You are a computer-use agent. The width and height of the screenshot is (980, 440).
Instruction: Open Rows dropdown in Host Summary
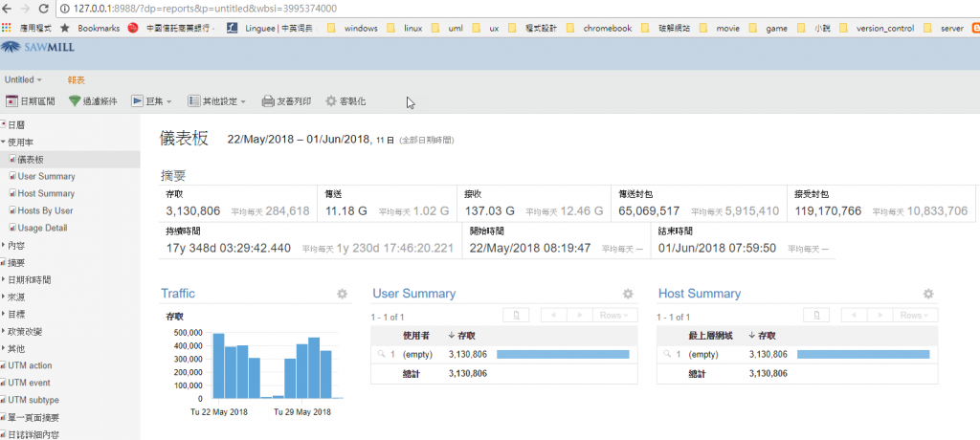point(916,315)
